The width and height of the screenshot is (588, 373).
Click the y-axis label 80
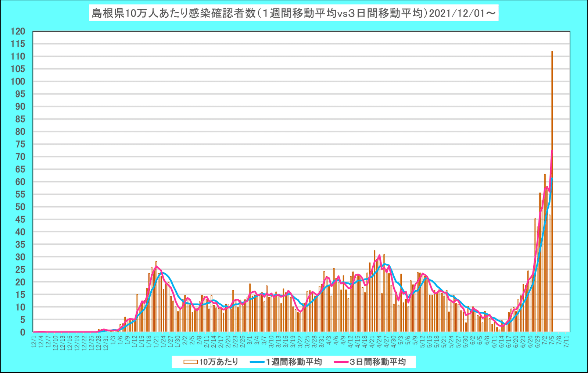[20, 131]
